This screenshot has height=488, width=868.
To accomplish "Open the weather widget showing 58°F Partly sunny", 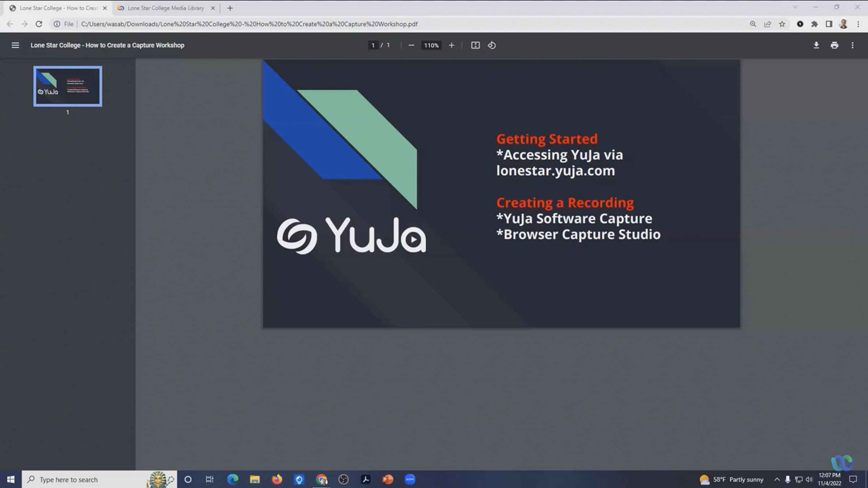I will point(731,479).
